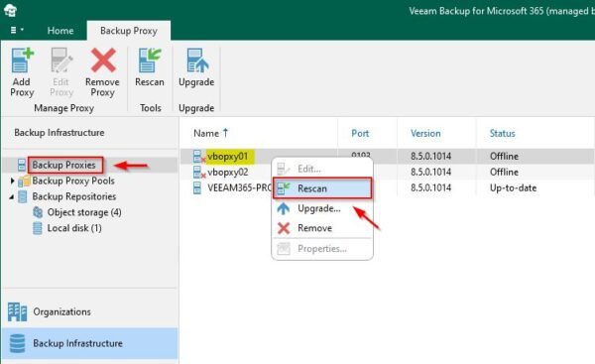Image resolution: width=595 pixels, height=364 pixels.
Task: Expand the Backup Proxy Pools node
Action: (13, 181)
